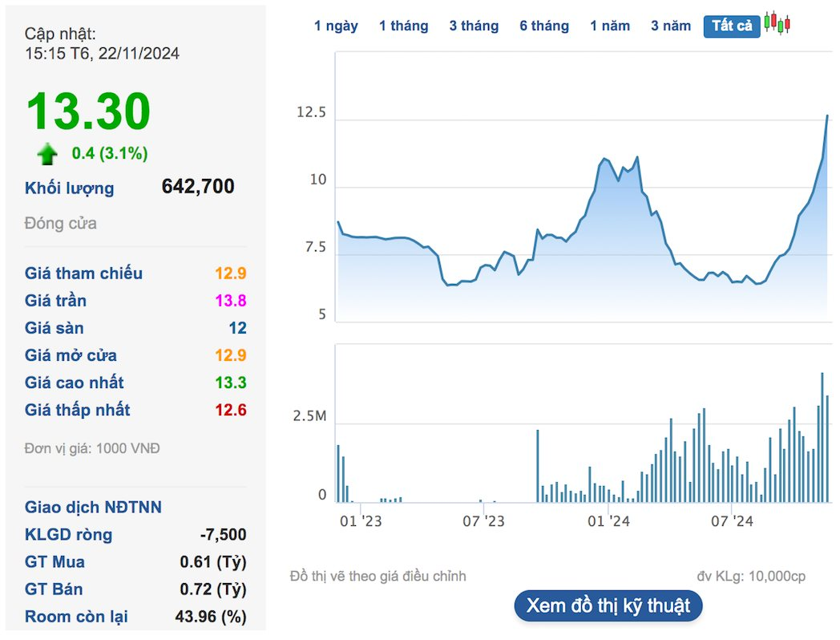
Task: Click the 'Đóng cửa' status text
Action: [61, 223]
